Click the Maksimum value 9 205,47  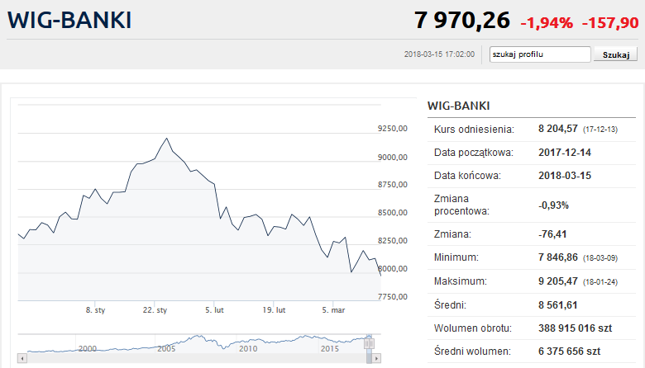tap(558, 281)
